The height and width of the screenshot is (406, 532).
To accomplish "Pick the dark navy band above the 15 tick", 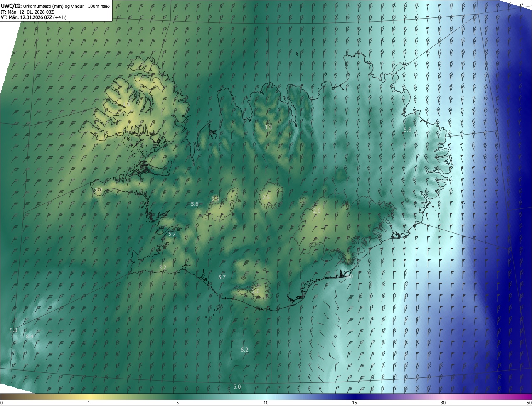I will pos(355,396).
